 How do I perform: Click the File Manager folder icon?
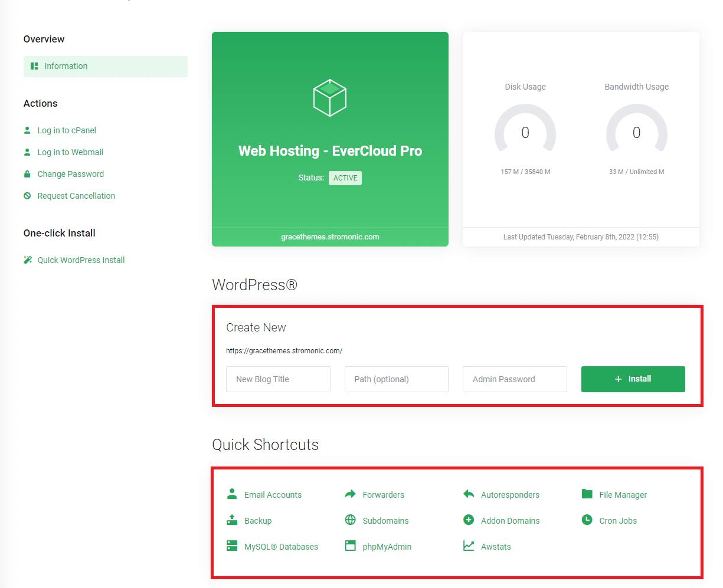(x=587, y=494)
